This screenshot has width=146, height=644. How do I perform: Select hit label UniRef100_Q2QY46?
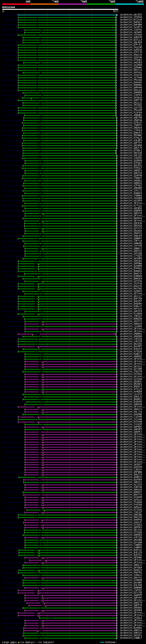tap(131, 57)
